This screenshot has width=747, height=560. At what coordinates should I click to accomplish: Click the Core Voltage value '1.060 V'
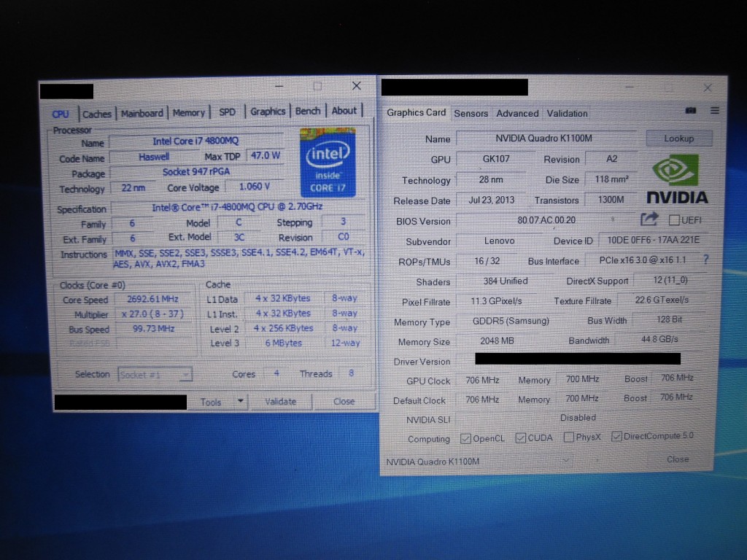pyautogui.click(x=254, y=187)
